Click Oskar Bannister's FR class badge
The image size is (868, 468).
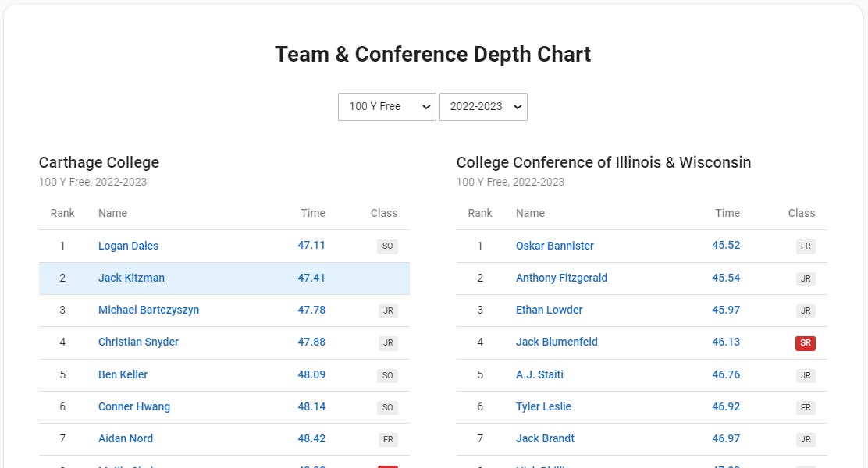[x=805, y=246]
